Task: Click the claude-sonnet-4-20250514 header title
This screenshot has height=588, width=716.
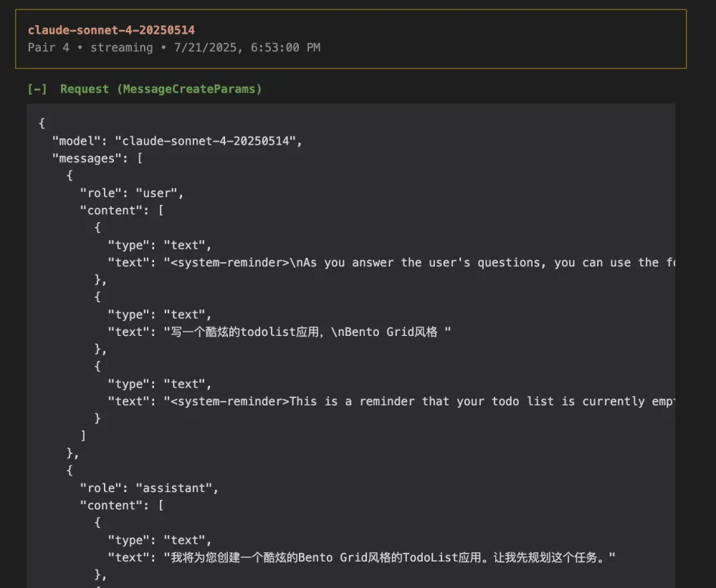Action: point(111,30)
